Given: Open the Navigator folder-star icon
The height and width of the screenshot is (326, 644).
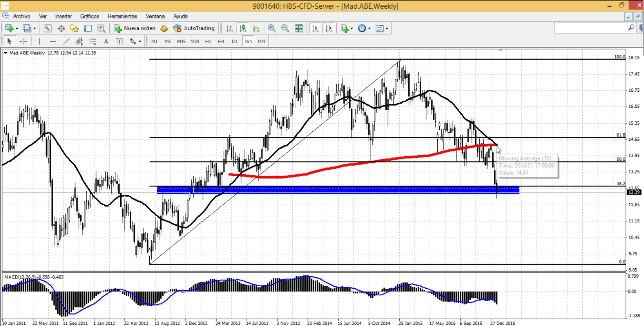Looking at the screenshot, I should pyautogui.click(x=74, y=28).
